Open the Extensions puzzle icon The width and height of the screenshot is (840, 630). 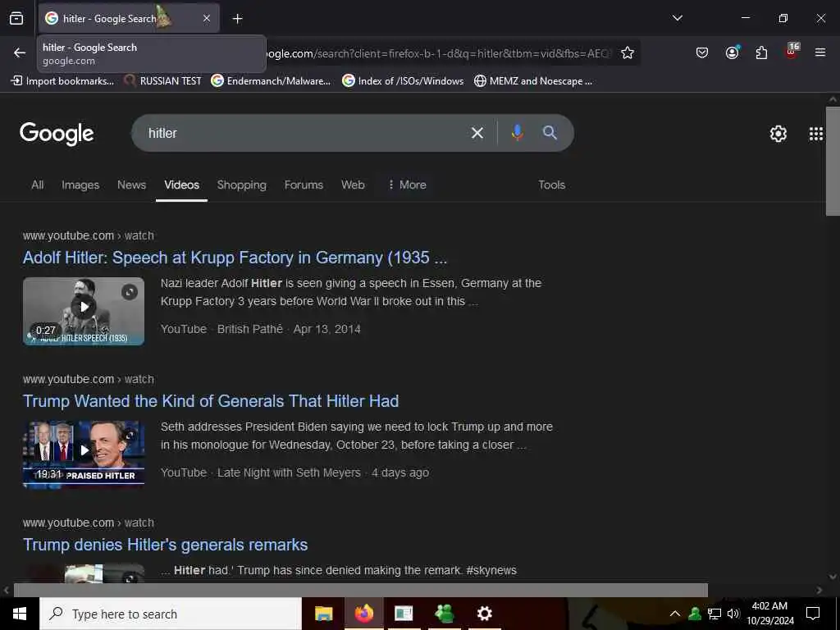(x=761, y=52)
